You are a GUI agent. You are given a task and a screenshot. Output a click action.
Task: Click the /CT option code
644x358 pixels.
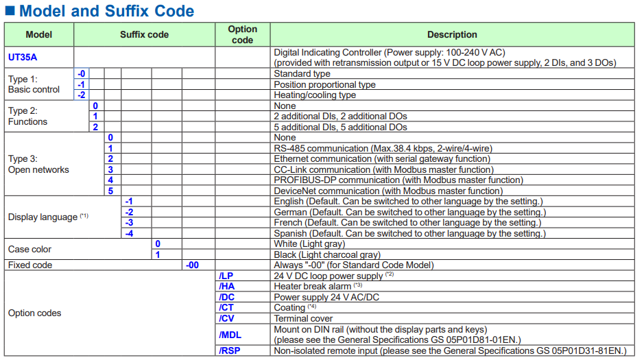coord(226,307)
